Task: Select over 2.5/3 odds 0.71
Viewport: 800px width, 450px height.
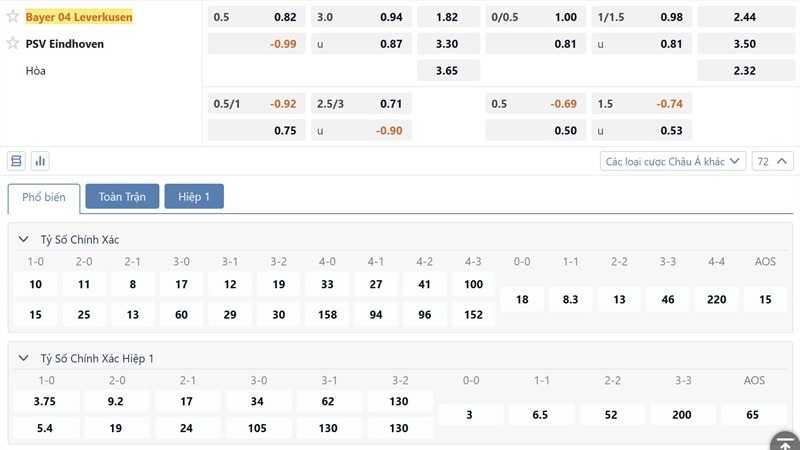Action: point(361,104)
